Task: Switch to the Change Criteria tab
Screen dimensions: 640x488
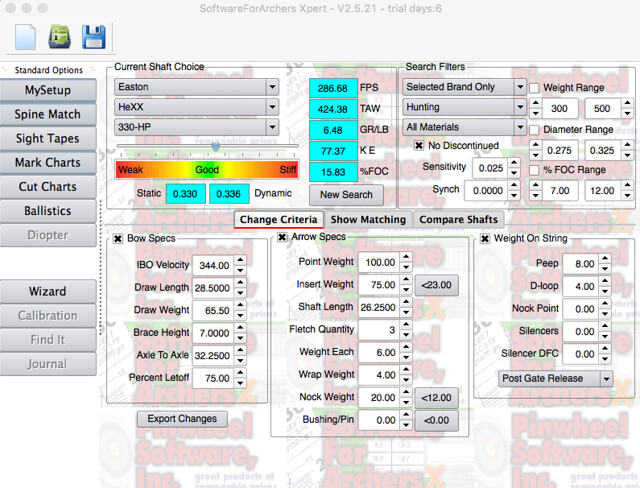Action: point(279,220)
